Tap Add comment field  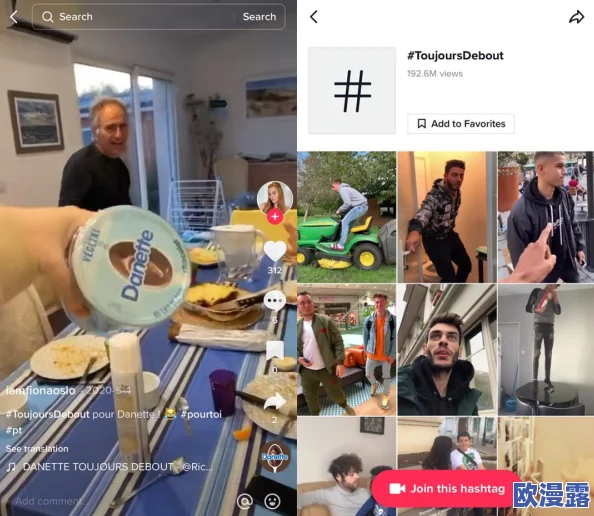114,501
